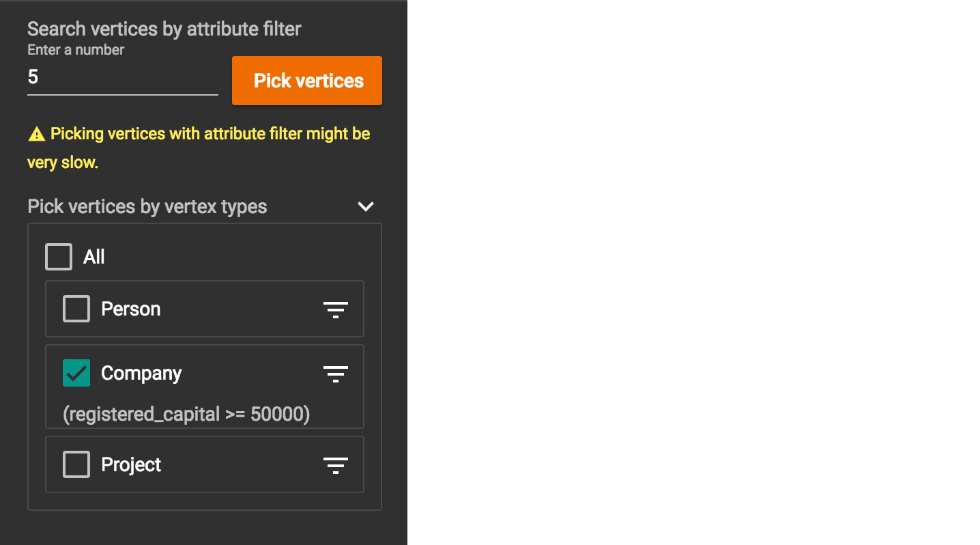
Task: Select the Company label text
Action: tap(141, 373)
